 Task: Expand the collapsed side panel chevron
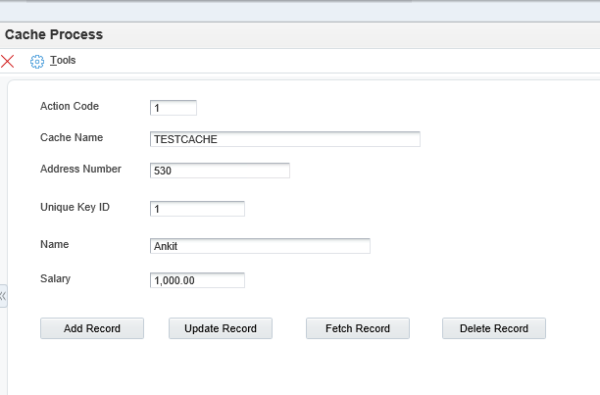point(3,296)
